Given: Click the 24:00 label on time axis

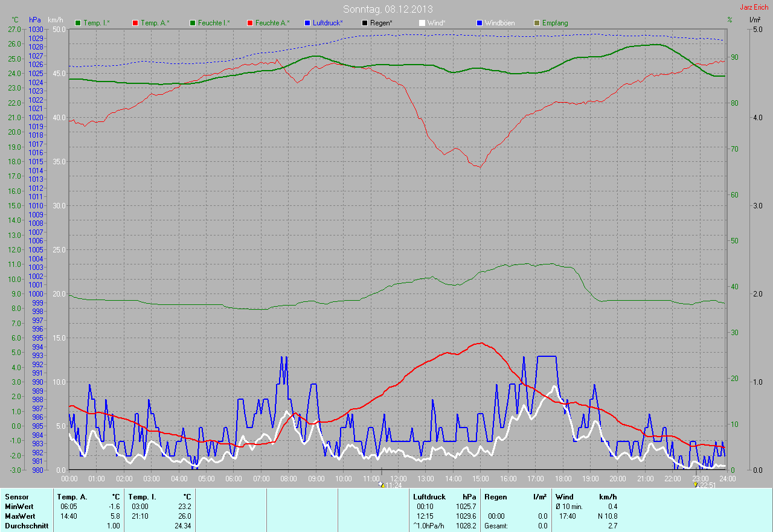Looking at the screenshot, I should click(x=726, y=478).
